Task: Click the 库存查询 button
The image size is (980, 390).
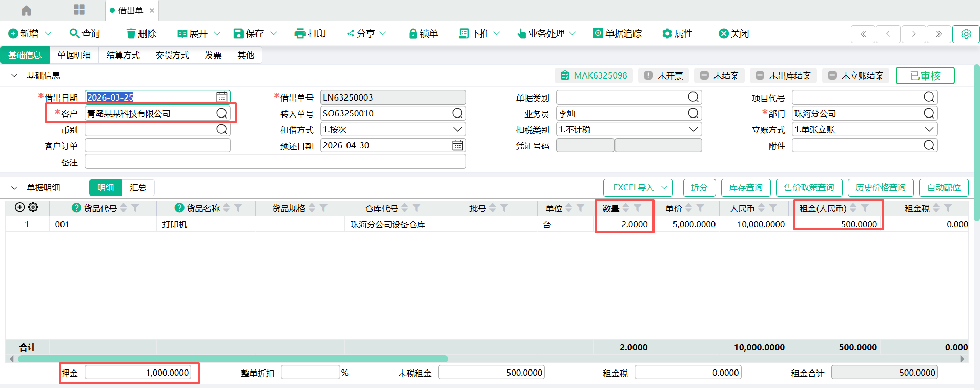Action: 746,188
